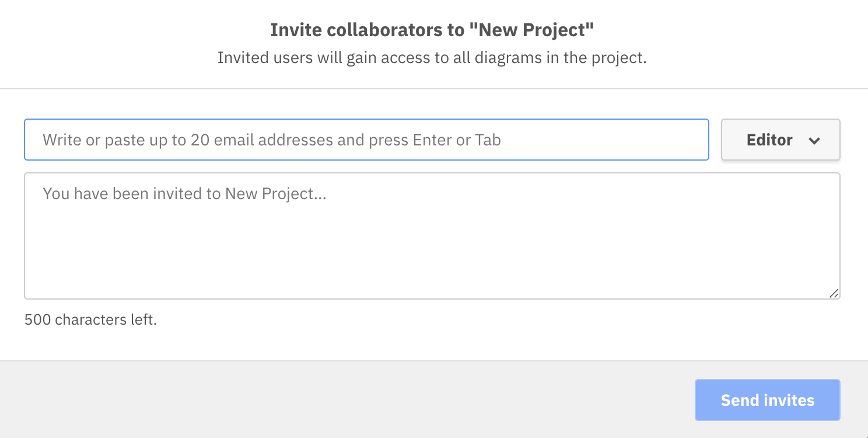
Task: Click the "New Project" name in heading
Action: (531, 30)
